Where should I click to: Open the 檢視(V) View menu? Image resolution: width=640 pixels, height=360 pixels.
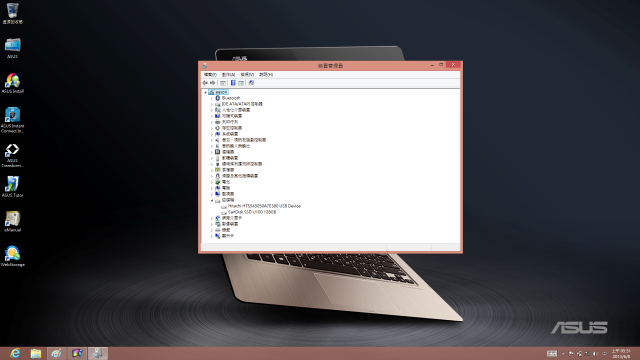coord(247,75)
